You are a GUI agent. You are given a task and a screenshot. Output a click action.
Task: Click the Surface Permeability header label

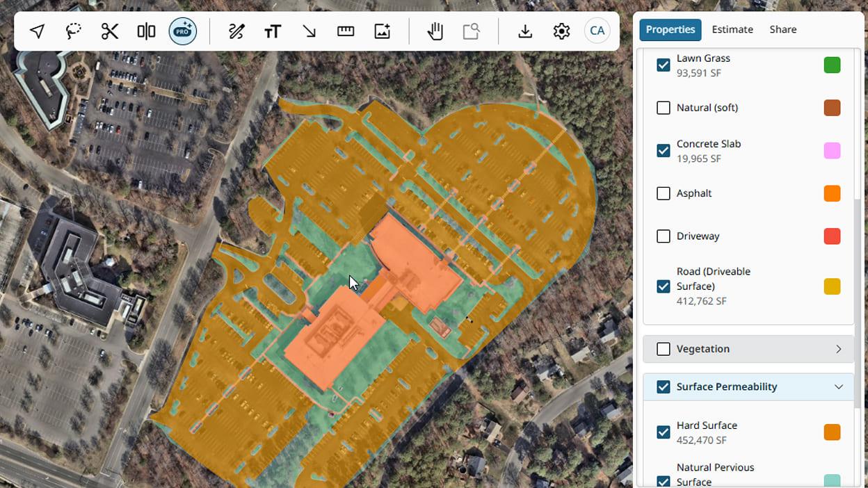727,387
